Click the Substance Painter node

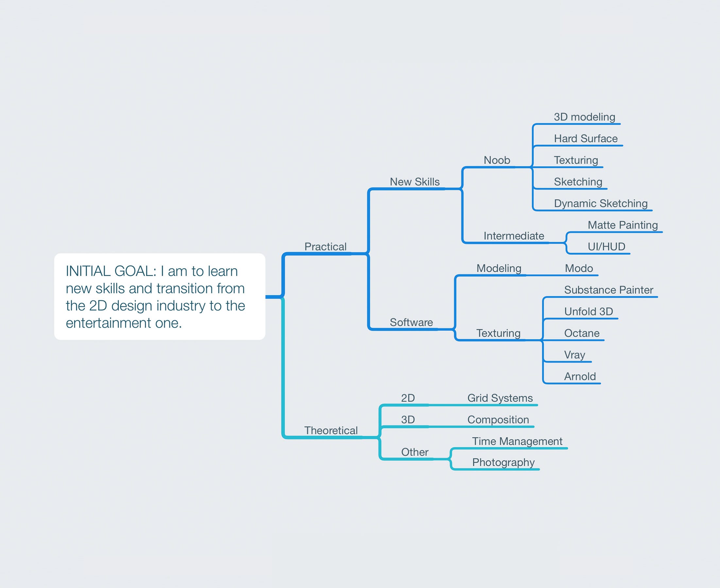pyautogui.click(x=608, y=290)
